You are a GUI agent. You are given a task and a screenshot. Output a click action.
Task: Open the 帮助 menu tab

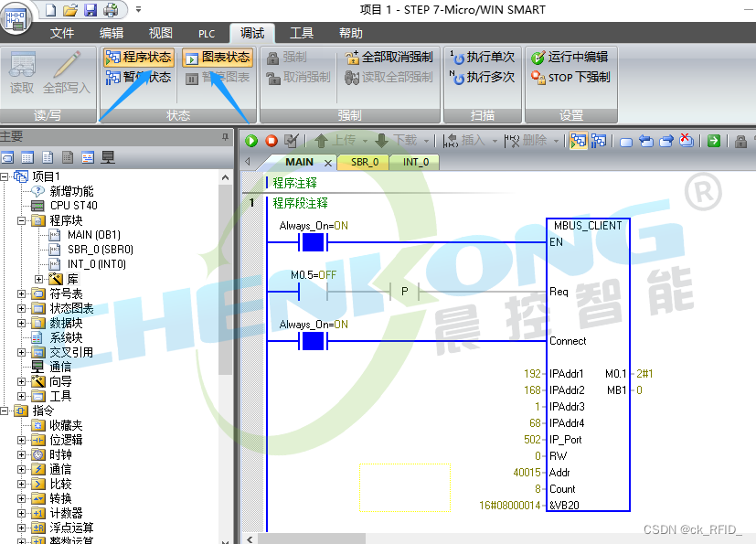350,33
